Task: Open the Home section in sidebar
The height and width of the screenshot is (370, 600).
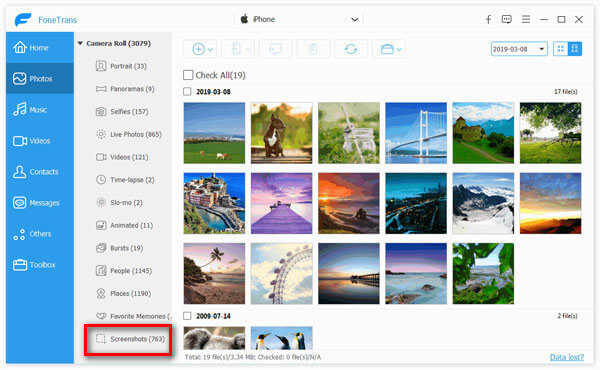Action: click(x=40, y=47)
